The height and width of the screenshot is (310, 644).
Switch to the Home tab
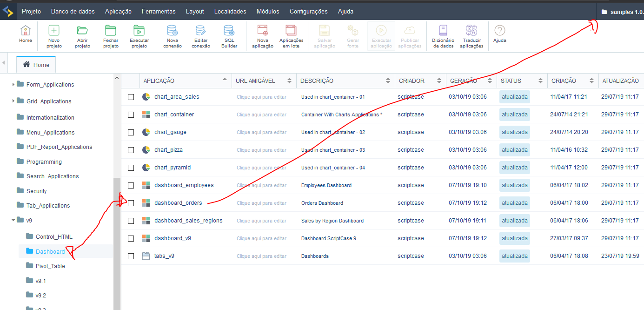(36, 65)
